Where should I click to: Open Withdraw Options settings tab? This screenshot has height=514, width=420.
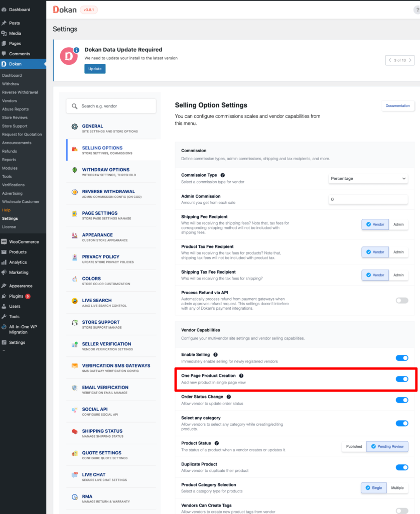(111, 172)
